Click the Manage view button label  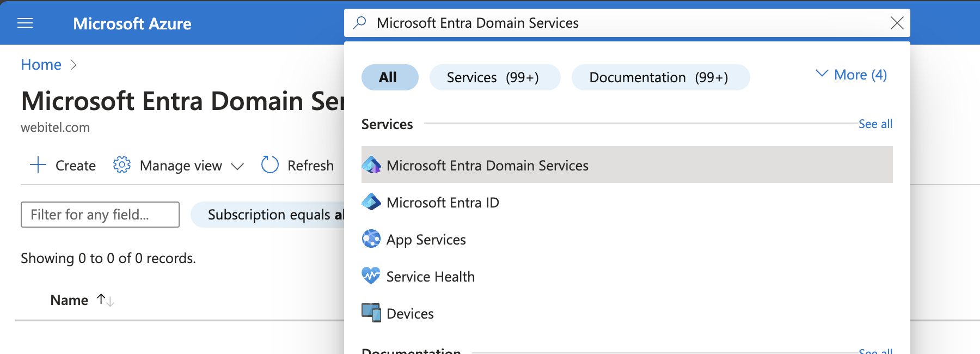(x=181, y=166)
